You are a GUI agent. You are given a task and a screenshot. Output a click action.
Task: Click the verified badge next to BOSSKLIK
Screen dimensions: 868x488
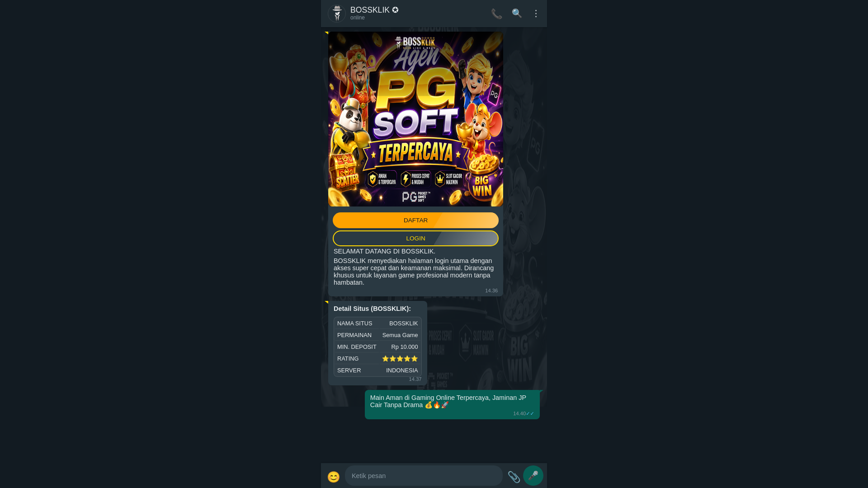395,10
